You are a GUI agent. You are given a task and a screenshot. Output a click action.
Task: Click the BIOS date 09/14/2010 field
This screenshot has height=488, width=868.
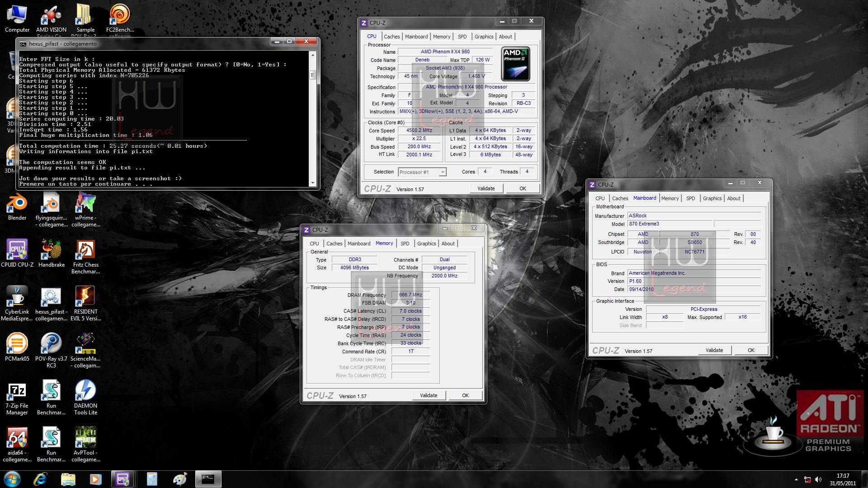[x=694, y=289]
